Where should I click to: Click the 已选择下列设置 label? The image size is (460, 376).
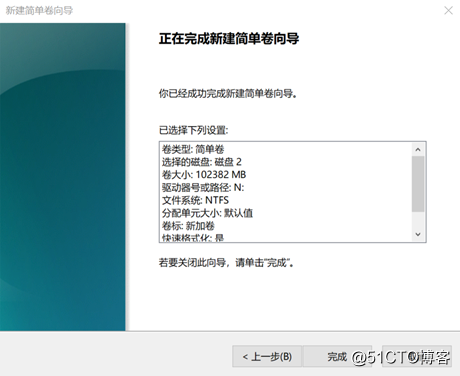coord(193,130)
